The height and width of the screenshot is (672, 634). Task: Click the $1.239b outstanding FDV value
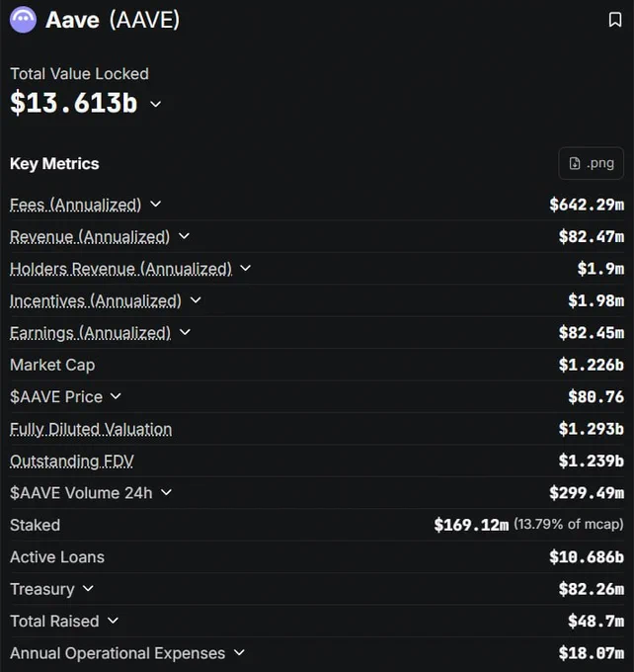coord(592,461)
